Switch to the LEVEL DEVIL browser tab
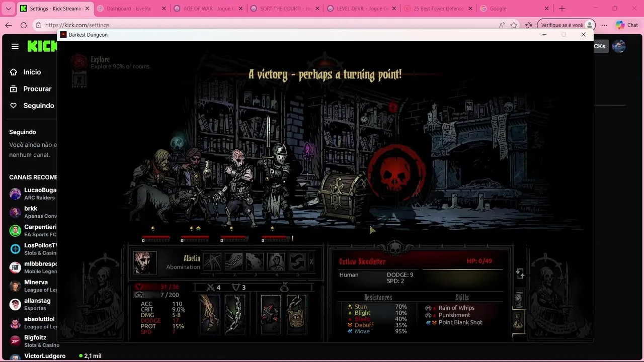The height and width of the screenshot is (362, 644). click(361, 9)
